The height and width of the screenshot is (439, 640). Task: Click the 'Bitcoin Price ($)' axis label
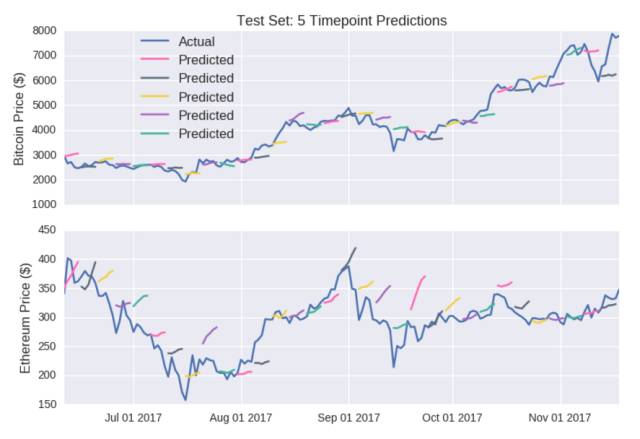coord(19,119)
